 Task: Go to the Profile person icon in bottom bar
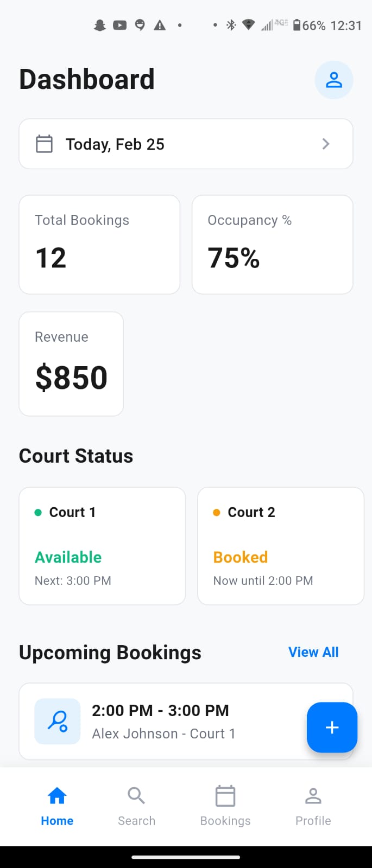313,796
